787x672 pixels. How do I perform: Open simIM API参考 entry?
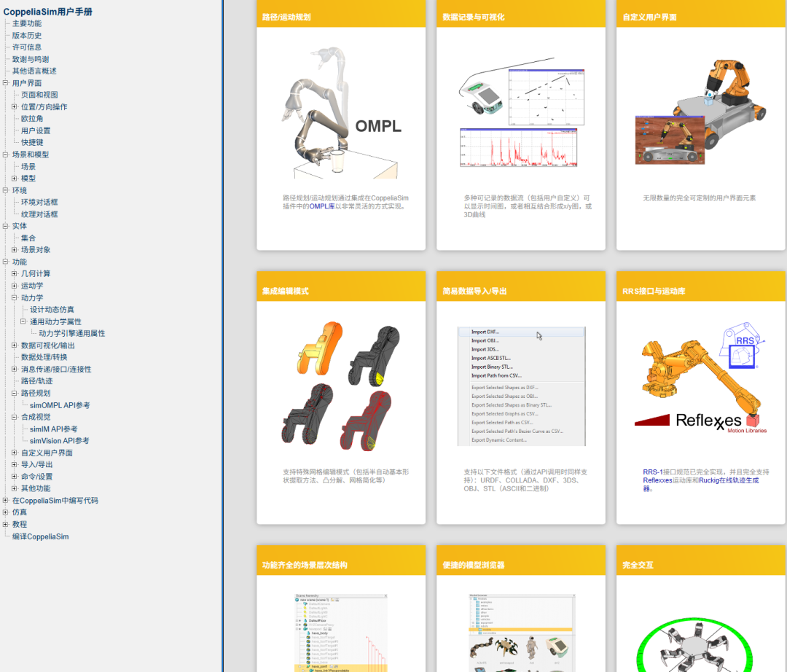54,429
